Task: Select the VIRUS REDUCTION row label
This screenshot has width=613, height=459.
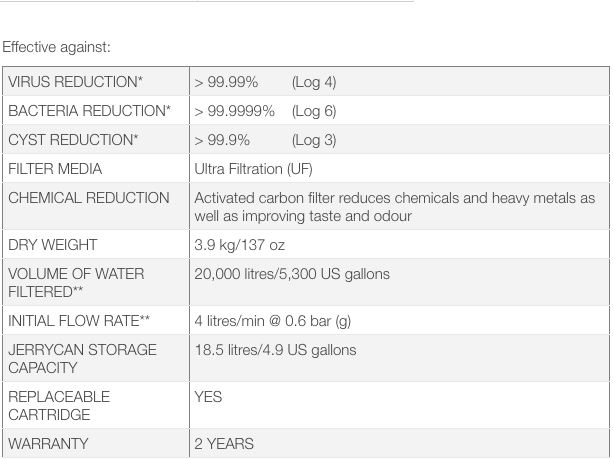Action: (75, 82)
